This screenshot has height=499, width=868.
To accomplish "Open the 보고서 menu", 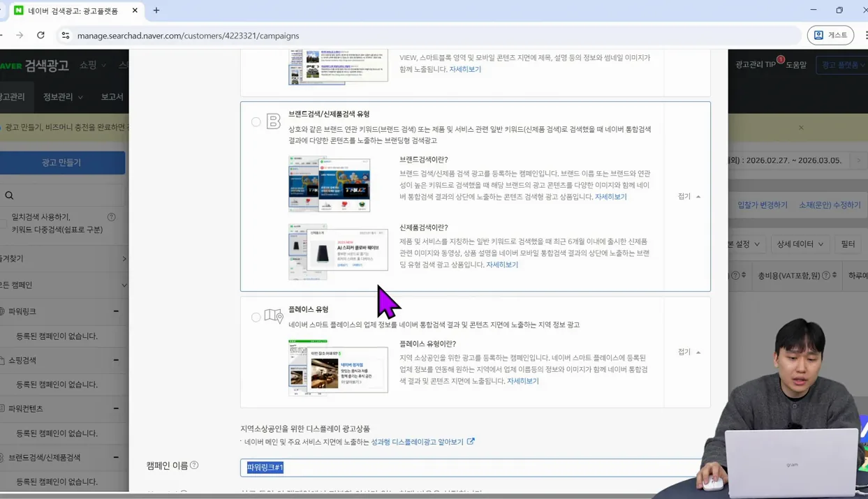I will click(112, 97).
